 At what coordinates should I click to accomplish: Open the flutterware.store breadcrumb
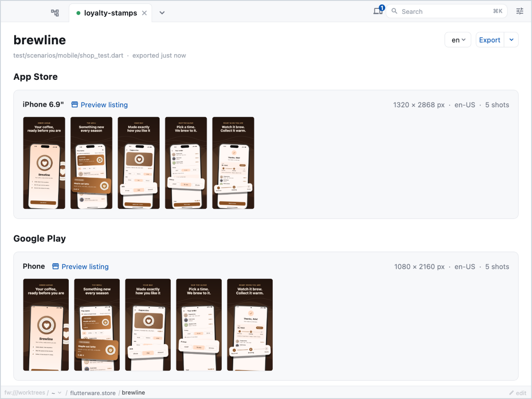pos(93,393)
